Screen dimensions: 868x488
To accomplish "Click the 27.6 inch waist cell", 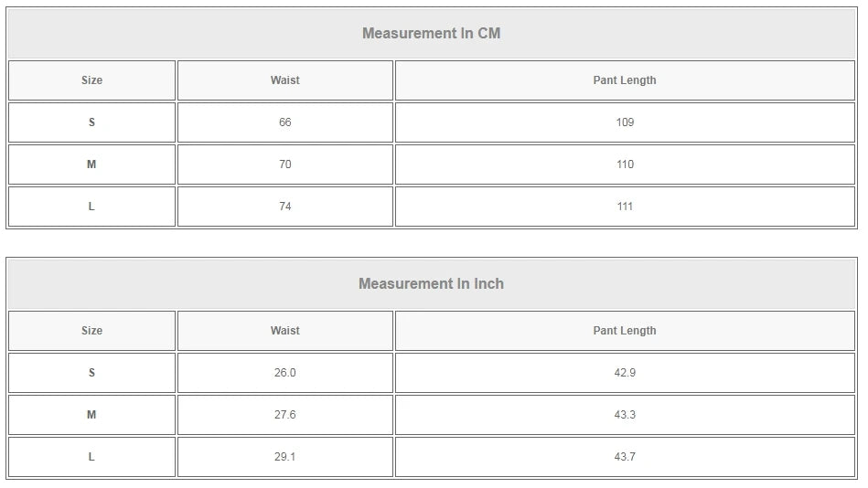I will pyautogui.click(x=284, y=415).
